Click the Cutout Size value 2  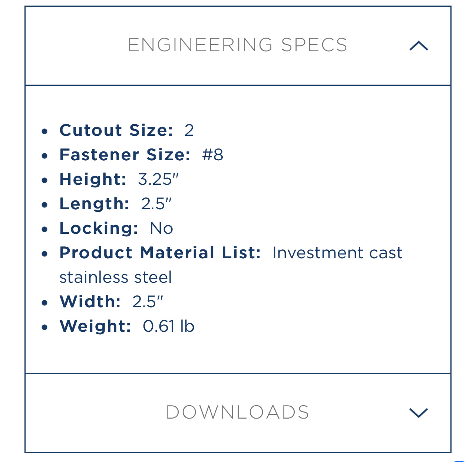pyautogui.click(x=189, y=130)
